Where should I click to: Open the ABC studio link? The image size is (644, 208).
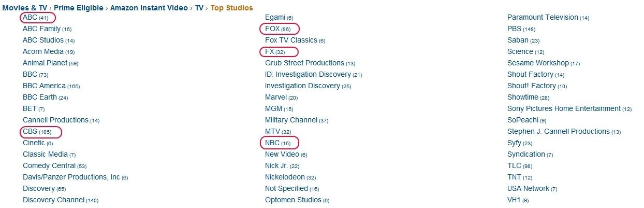coord(30,18)
